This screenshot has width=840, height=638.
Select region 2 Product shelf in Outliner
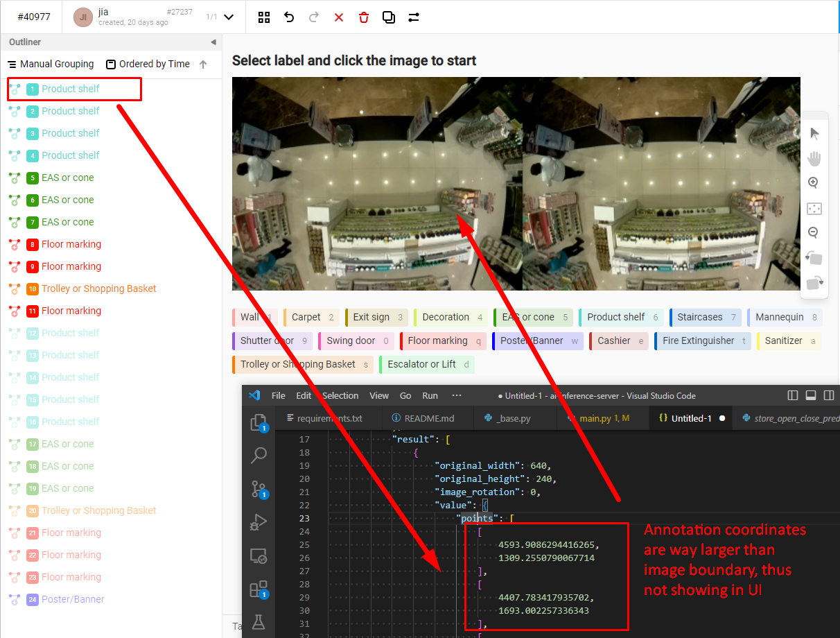[x=111, y=111]
